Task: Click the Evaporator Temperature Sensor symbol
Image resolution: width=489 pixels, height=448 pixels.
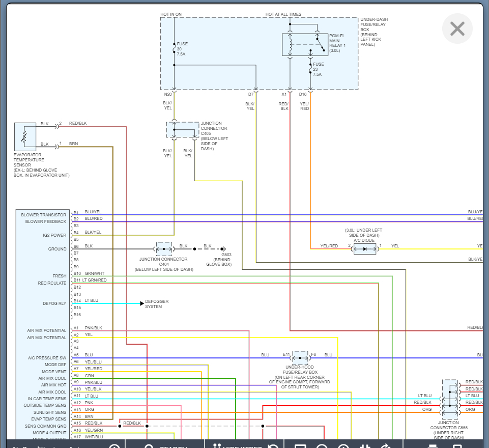Action: tap(24, 136)
